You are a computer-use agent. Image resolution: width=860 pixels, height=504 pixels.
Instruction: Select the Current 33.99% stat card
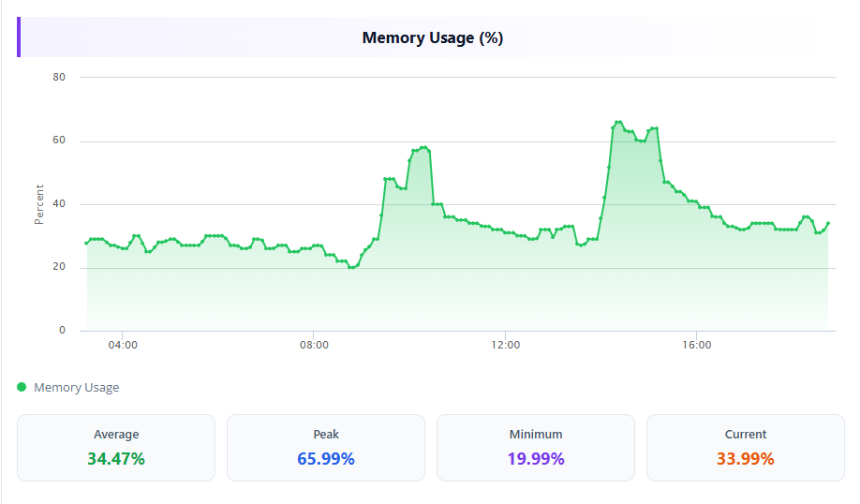[746, 448]
